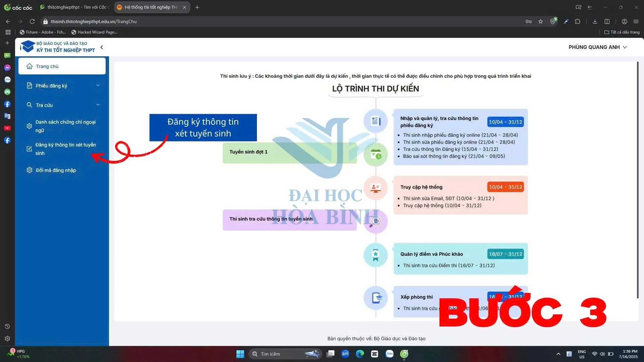
Task: Open browser history in the left sidebar
Action: 7,326
